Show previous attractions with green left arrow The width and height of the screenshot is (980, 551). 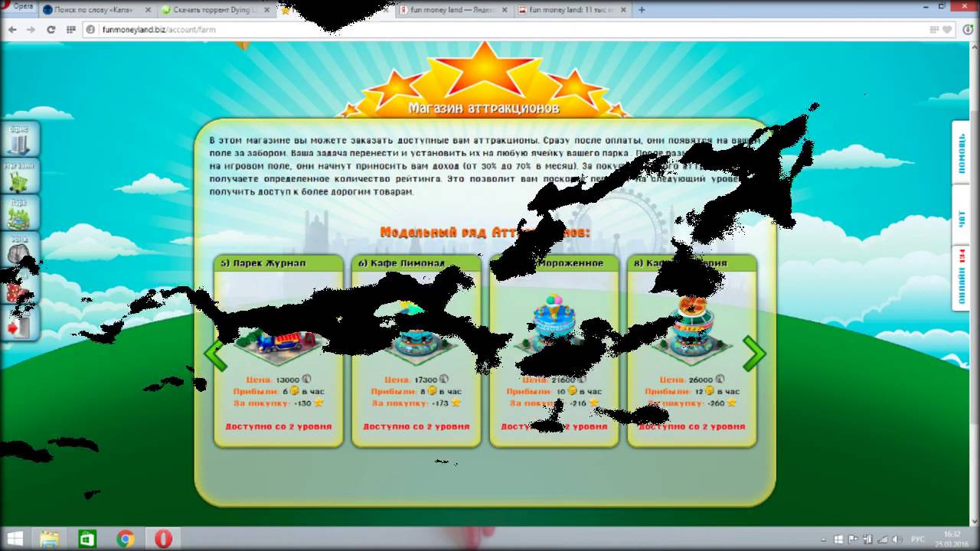[216, 354]
